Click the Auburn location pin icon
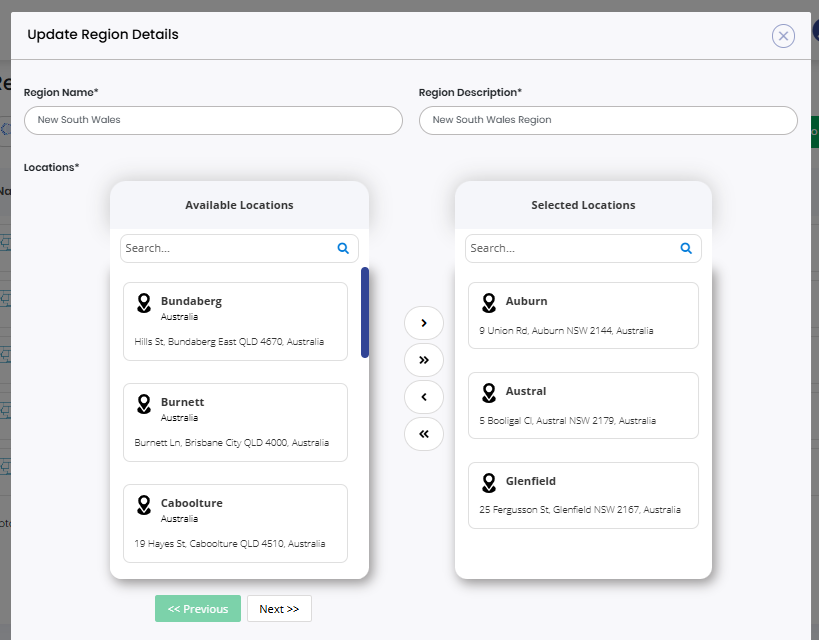819x640 pixels. (489, 303)
